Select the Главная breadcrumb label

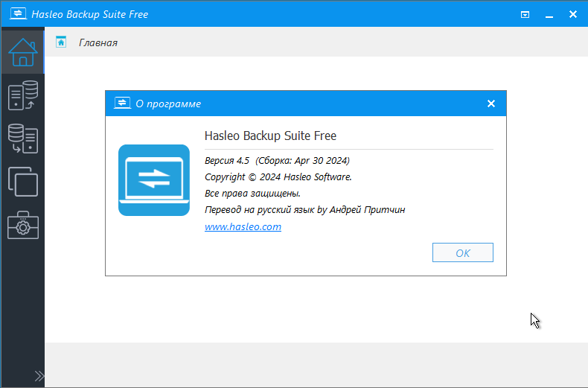point(98,42)
